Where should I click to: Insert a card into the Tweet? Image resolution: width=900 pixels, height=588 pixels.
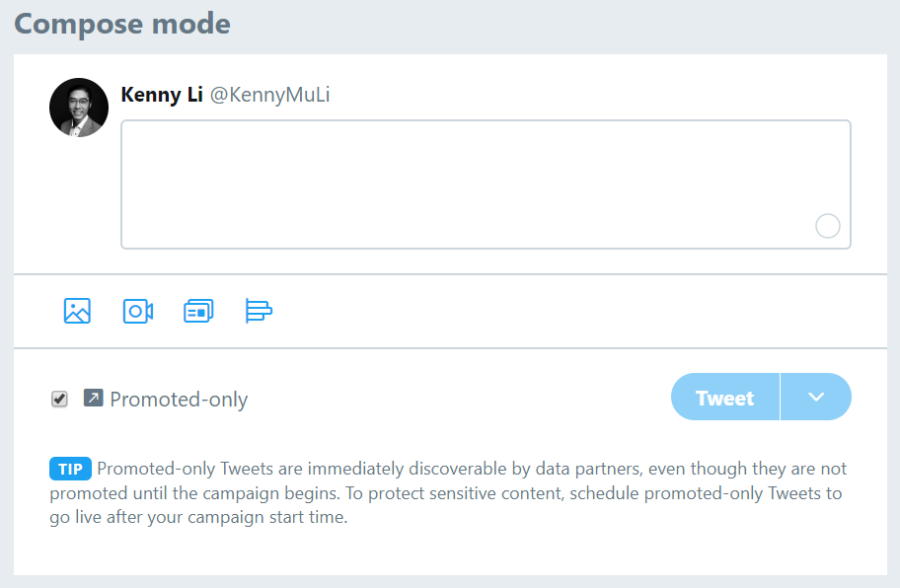coord(198,311)
